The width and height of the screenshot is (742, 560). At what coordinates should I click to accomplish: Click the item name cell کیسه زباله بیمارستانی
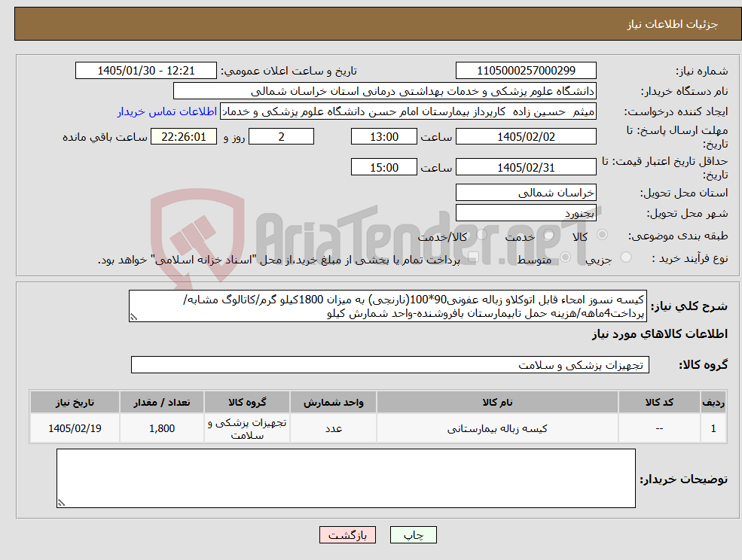click(x=497, y=428)
